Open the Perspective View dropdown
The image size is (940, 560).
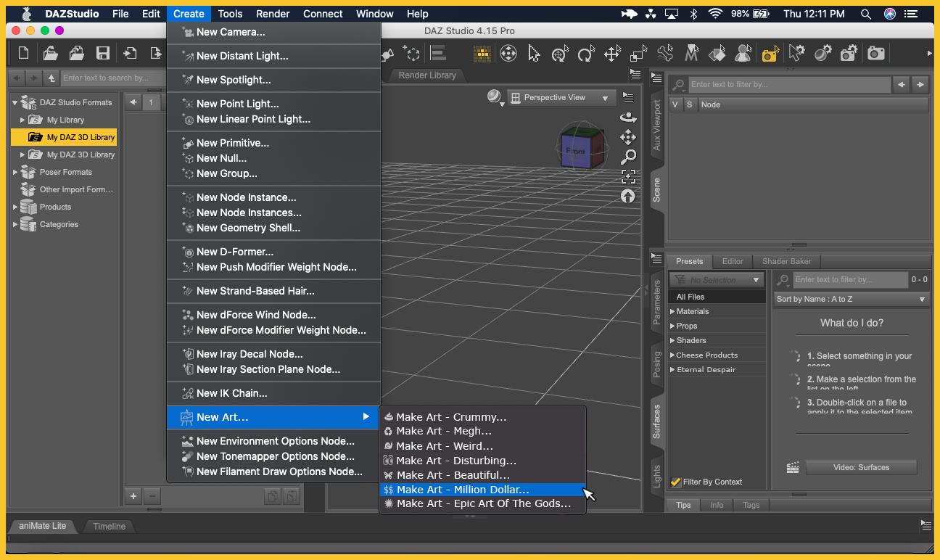click(x=561, y=98)
